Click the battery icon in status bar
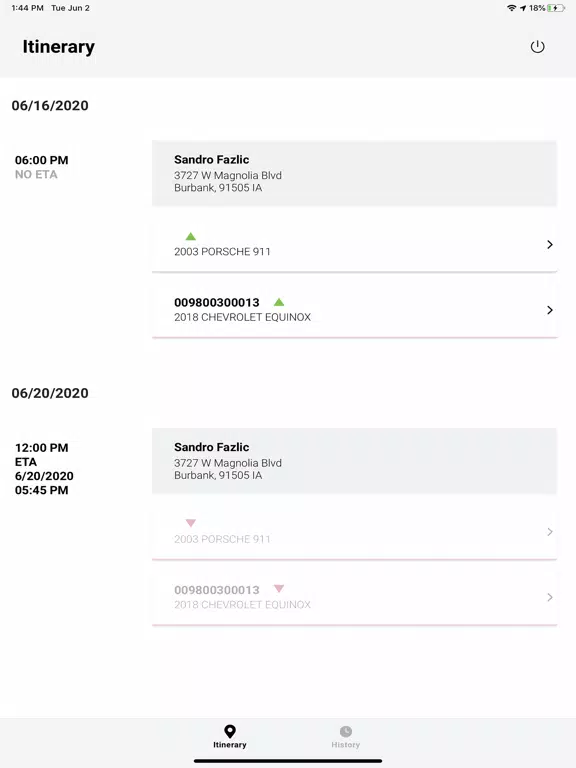Image resolution: width=576 pixels, height=768 pixels. coord(556,8)
